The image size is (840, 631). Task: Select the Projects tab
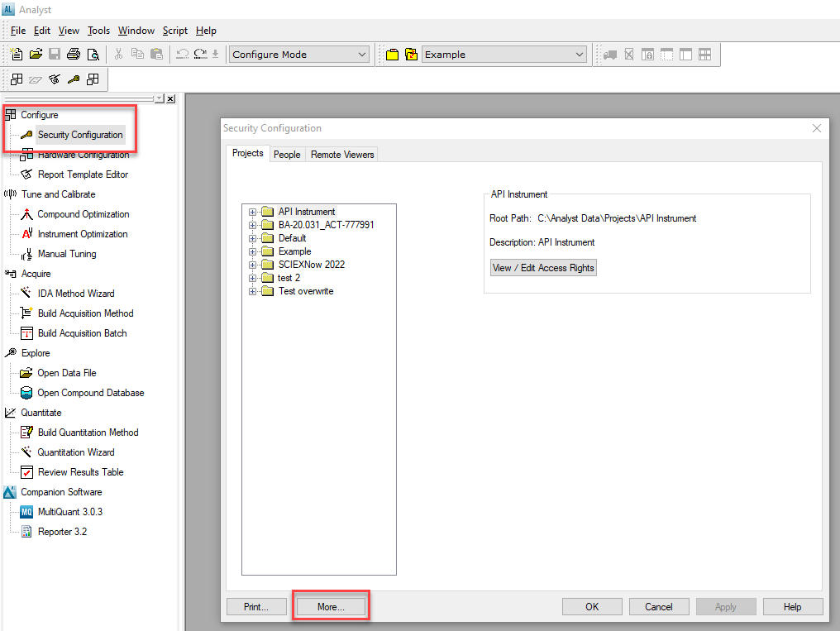click(x=247, y=153)
